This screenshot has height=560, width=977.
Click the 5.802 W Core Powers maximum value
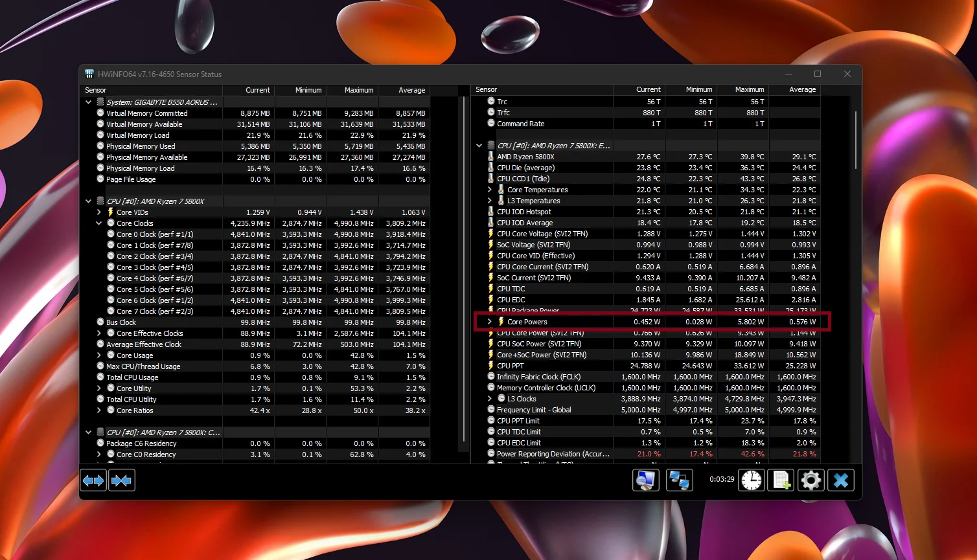[x=750, y=322]
